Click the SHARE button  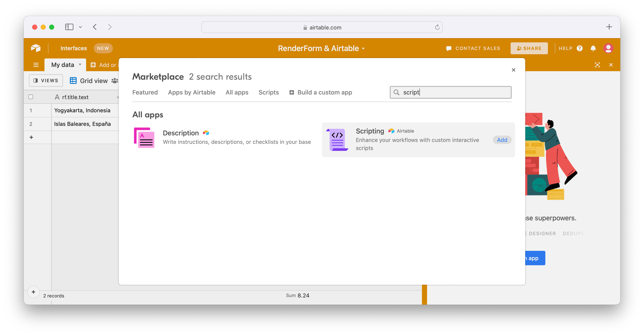click(x=529, y=48)
